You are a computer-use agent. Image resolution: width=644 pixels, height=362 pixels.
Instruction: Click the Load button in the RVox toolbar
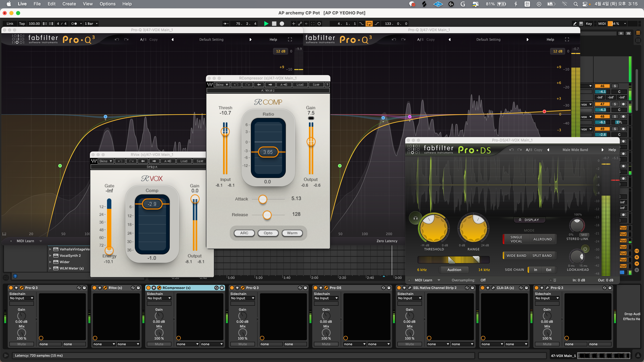pos(184,161)
